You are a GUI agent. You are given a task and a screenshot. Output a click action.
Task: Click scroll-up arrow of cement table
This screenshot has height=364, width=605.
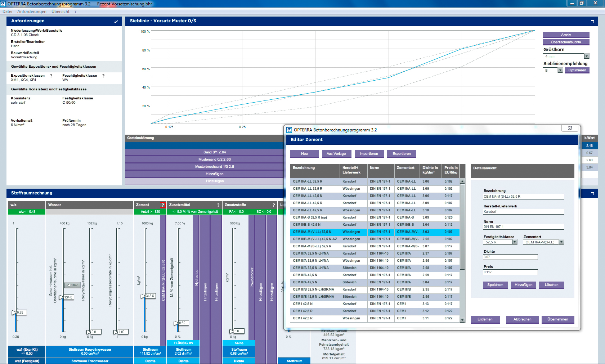coord(462,181)
